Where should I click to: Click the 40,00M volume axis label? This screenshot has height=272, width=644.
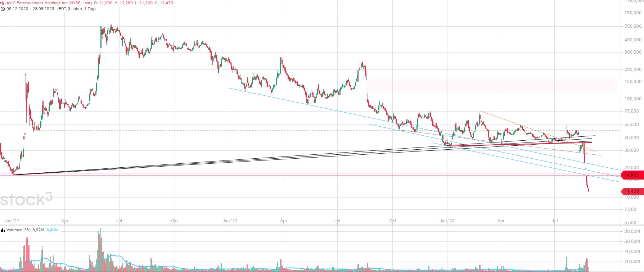tap(632, 251)
